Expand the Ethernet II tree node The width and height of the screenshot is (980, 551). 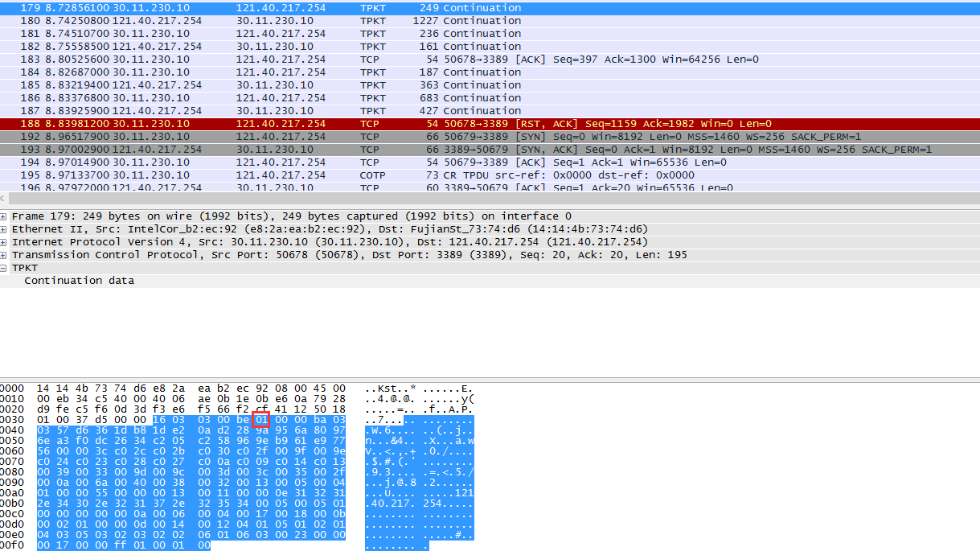click(4, 229)
